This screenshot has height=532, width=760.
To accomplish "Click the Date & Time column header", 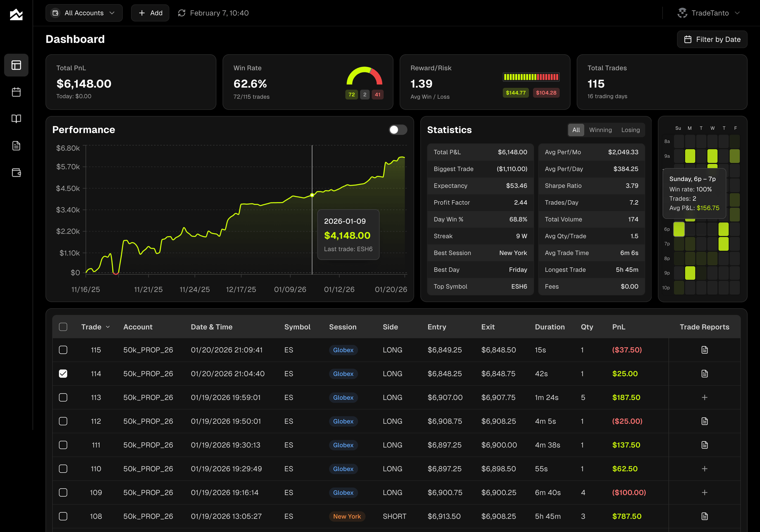I will (x=211, y=327).
